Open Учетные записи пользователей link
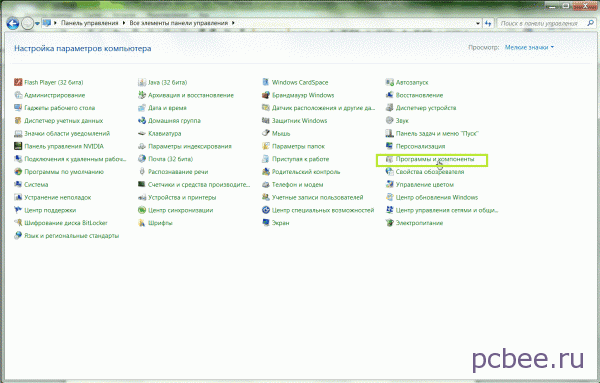The image size is (600, 383). pyautogui.click(x=318, y=197)
